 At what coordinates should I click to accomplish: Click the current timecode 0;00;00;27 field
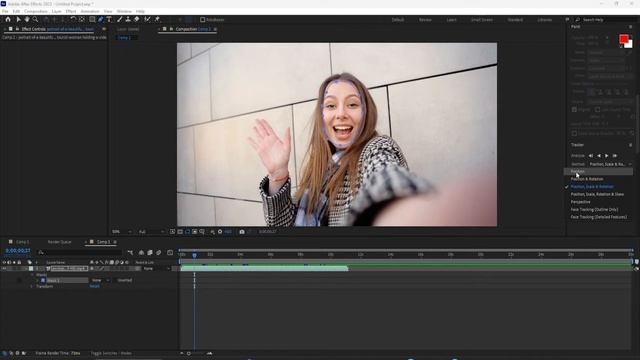point(18,251)
